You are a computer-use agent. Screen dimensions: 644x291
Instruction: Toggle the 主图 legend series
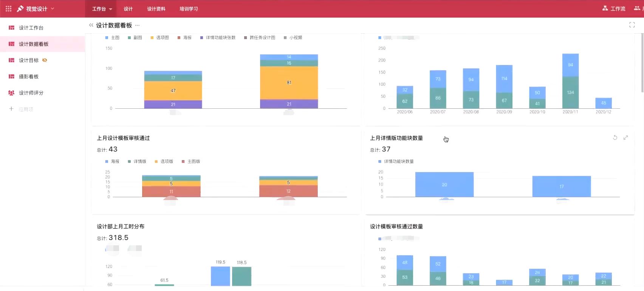[112, 38]
